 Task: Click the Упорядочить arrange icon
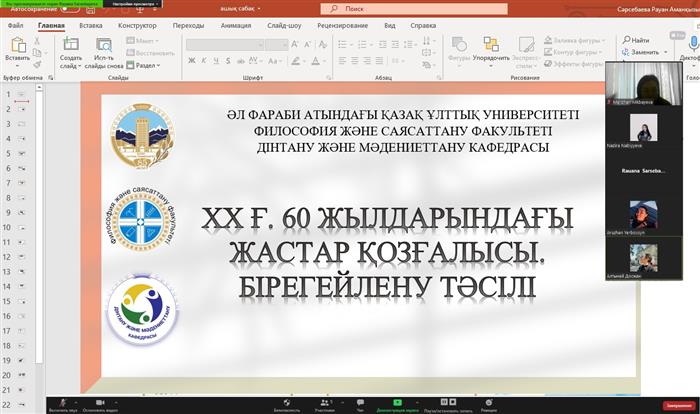click(x=490, y=45)
